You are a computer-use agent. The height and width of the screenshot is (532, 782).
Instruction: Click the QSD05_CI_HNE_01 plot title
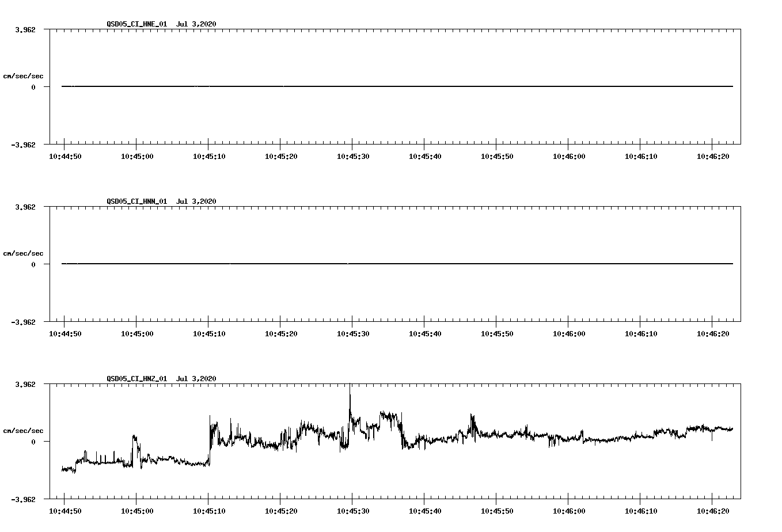[x=161, y=24]
